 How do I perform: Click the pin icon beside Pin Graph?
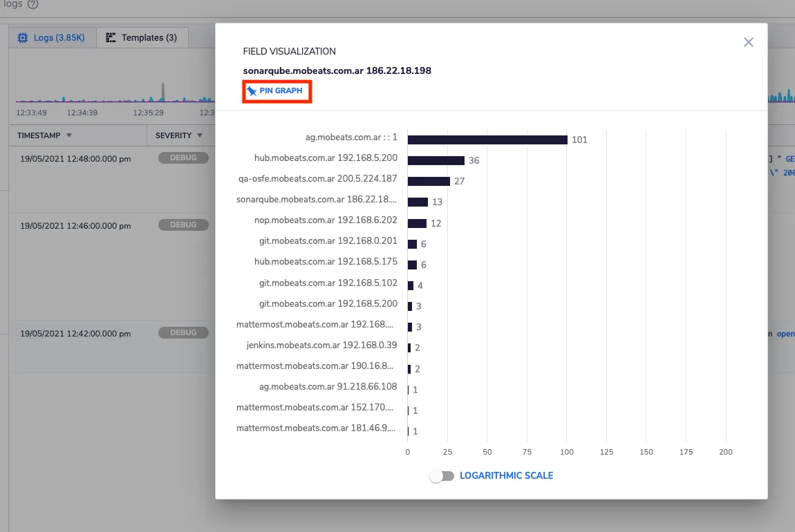(x=252, y=91)
